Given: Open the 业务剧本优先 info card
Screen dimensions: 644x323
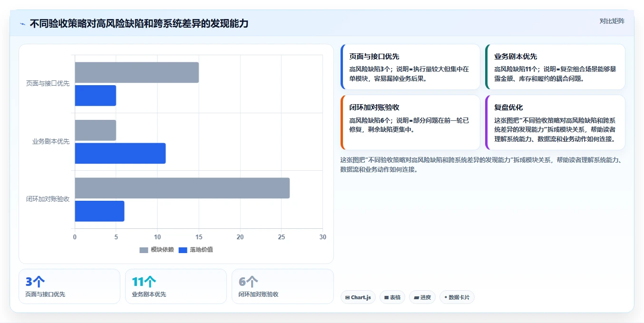Looking at the screenshot, I should (x=555, y=67).
